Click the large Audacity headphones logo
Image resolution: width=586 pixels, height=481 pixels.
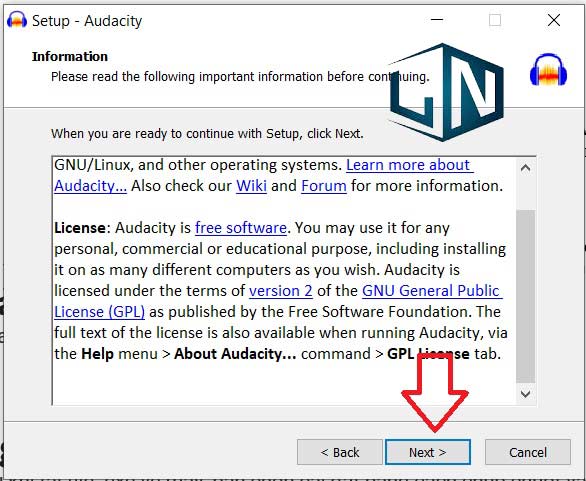tap(548, 70)
